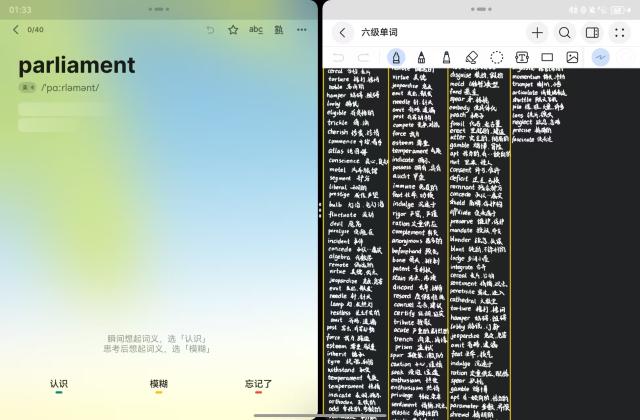Select the eraser tool
This screenshot has width=640, height=420.
pyautogui.click(x=473, y=57)
